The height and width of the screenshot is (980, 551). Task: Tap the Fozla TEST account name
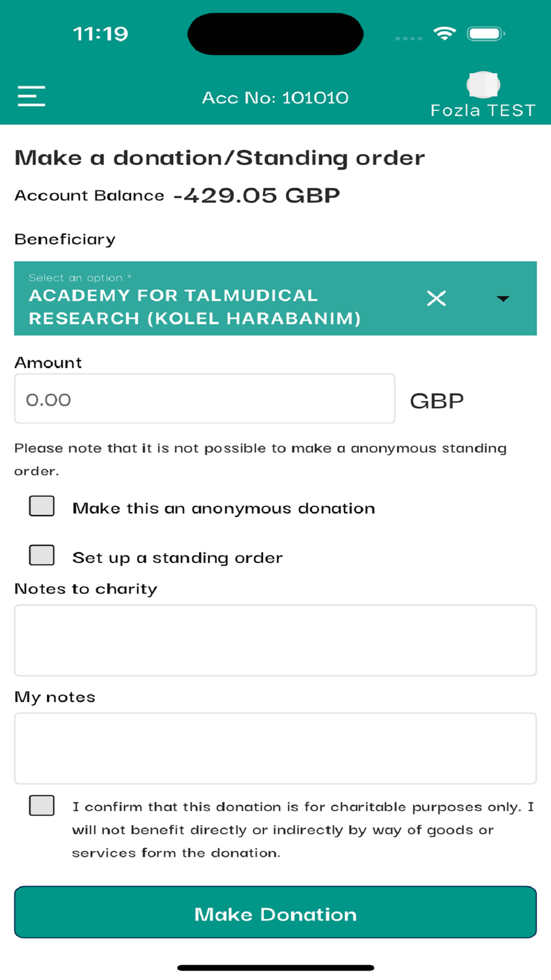tap(483, 111)
